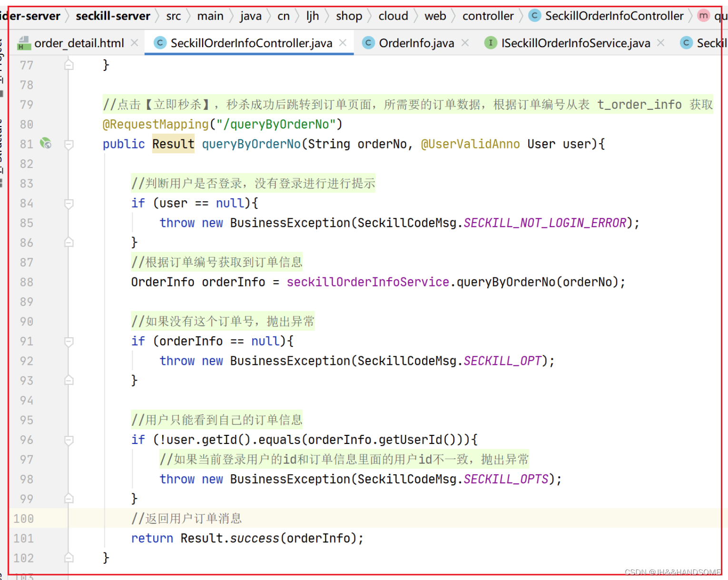Click the fold end marker on line 93
728x580 pixels.
pos(69,381)
